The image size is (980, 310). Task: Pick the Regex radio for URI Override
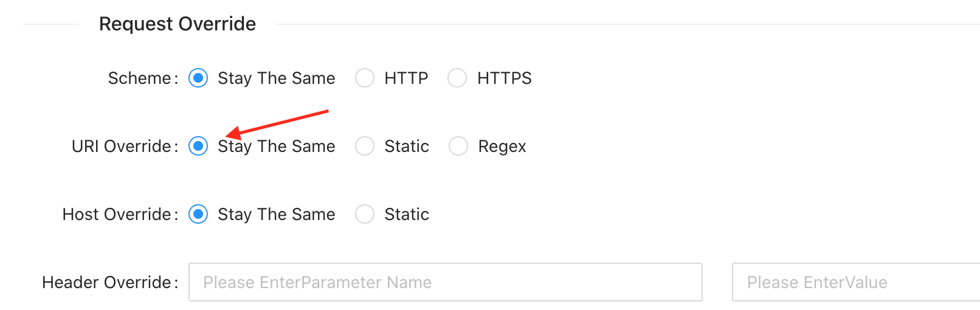458,146
